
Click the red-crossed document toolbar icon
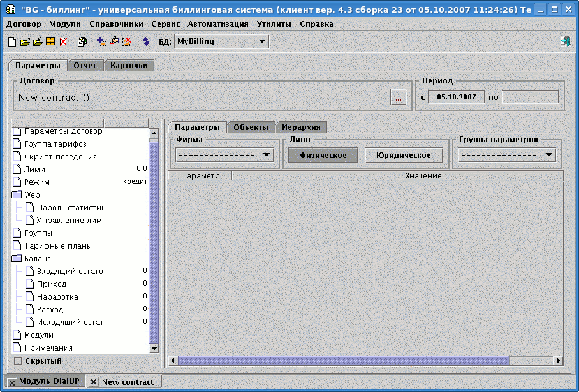coord(63,41)
